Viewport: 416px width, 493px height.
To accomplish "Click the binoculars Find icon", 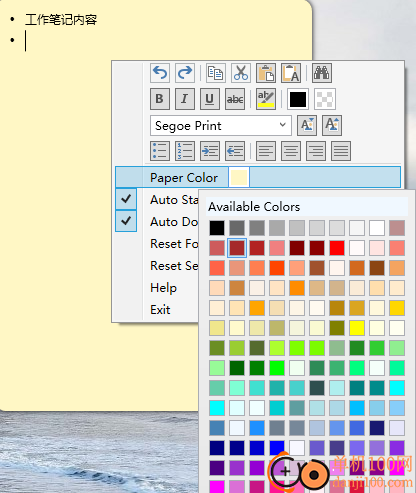I will pos(322,73).
